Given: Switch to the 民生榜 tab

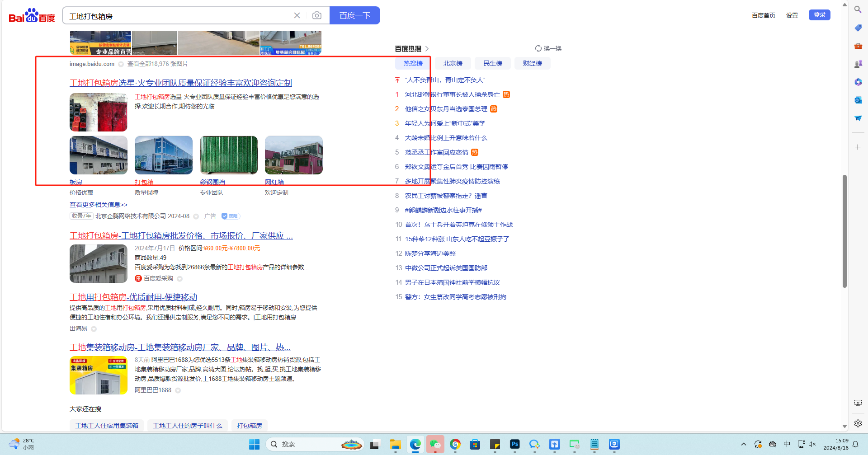Looking at the screenshot, I should pyautogui.click(x=492, y=63).
